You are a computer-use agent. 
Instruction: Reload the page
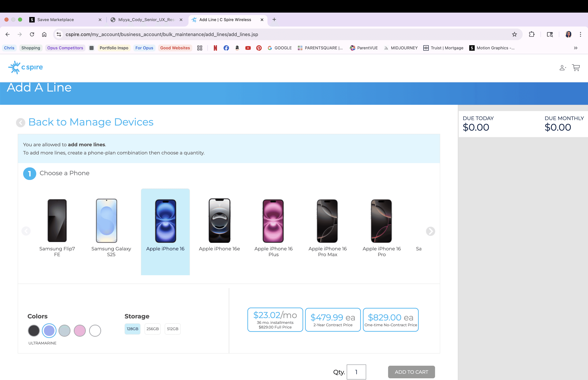pos(32,34)
